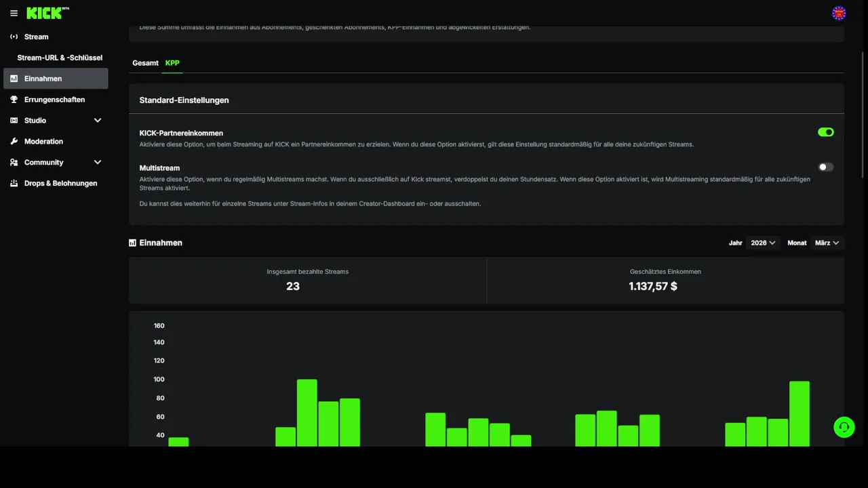
Task: Expand the Community submenu chevron
Action: (98, 163)
